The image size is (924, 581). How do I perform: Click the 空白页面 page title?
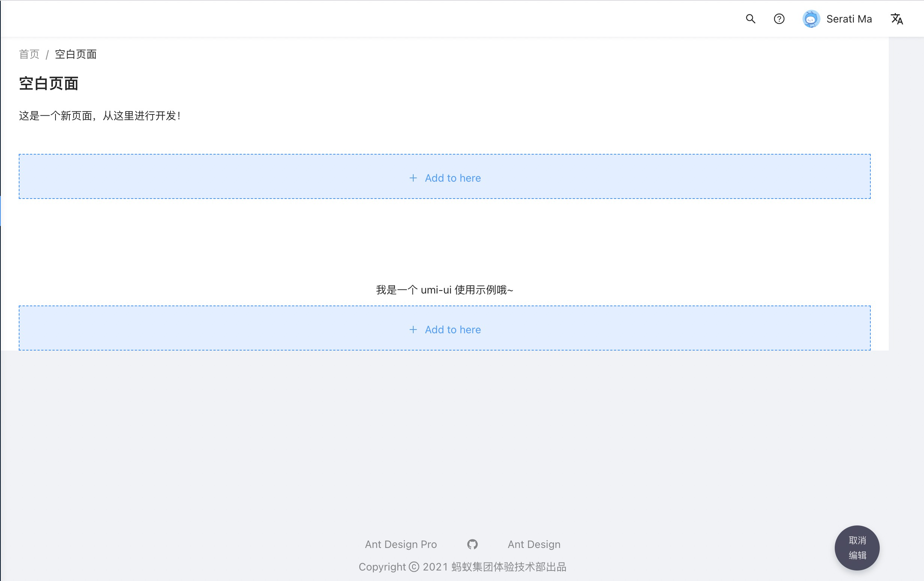click(49, 84)
